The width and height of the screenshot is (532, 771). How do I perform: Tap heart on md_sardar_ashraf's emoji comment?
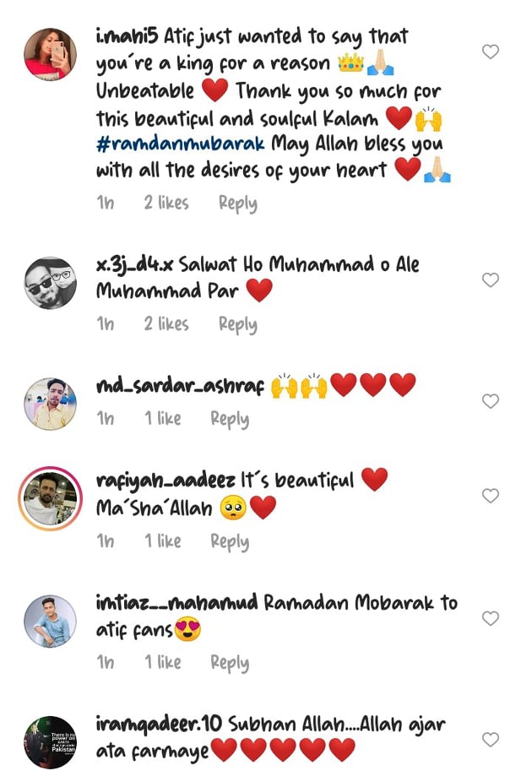(x=491, y=401)
